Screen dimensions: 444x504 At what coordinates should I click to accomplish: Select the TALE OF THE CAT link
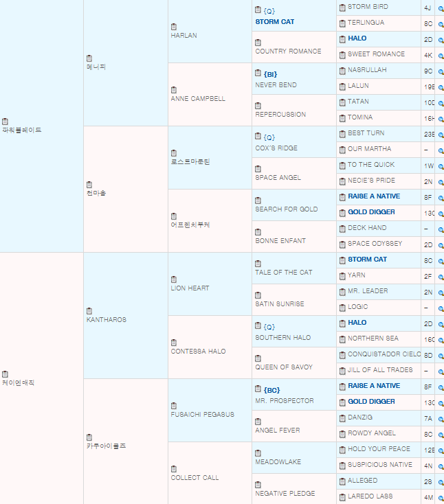(x=283, y=273)
